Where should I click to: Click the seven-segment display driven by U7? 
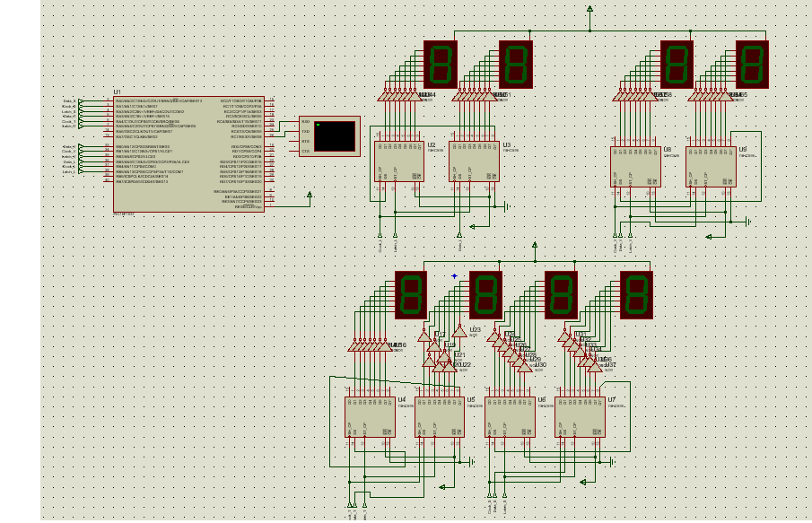point(636,294)
